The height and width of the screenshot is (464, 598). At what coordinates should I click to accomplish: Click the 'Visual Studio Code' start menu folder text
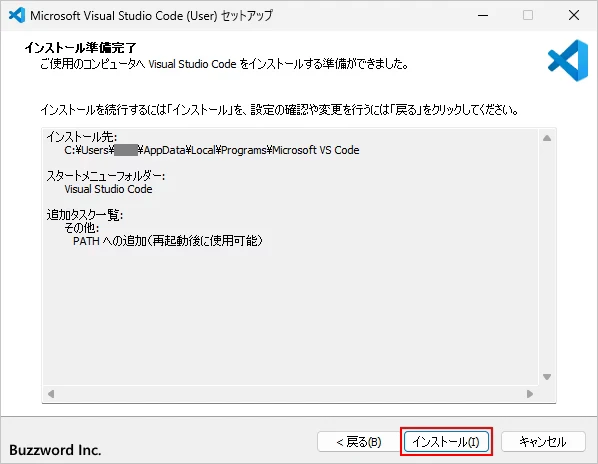point(108,189)
